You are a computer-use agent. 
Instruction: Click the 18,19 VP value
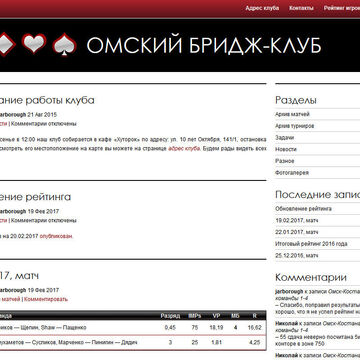[217, 328]
